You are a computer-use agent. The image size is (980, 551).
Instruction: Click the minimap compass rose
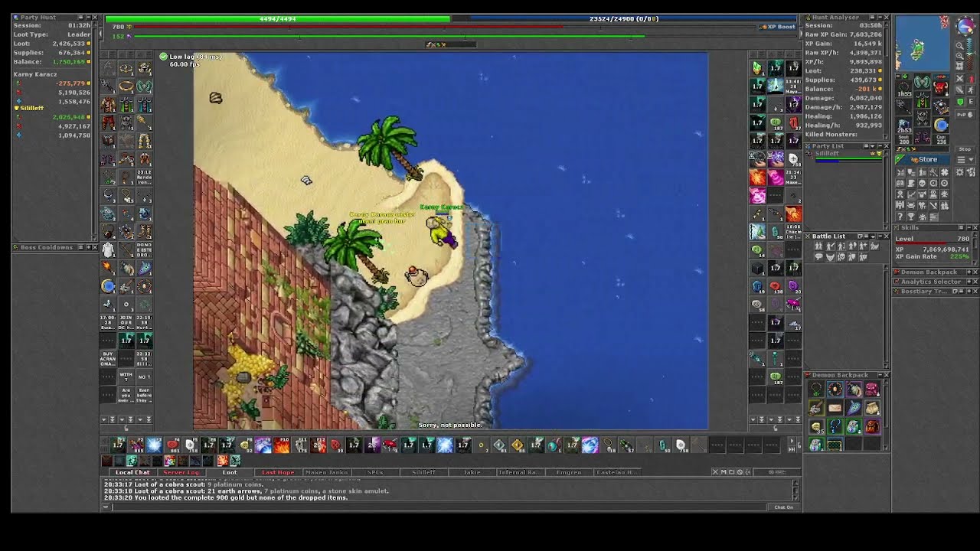pos(965,28)
